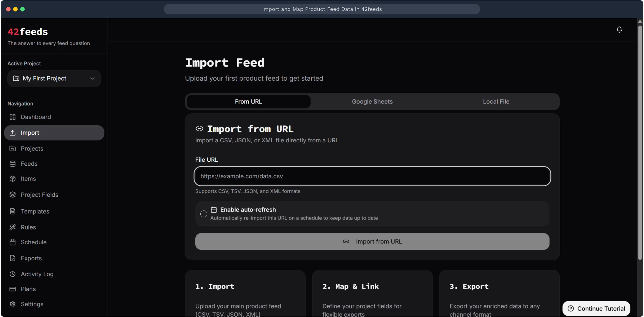Click the Feeds database icon
The image size is (644, 317).
[12, 164]
